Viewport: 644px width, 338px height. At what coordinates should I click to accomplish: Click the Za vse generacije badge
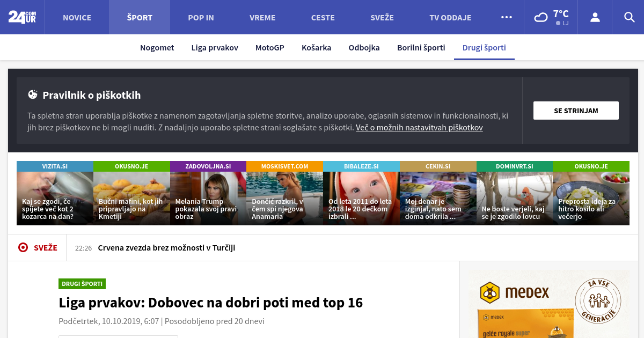pyautogui.click(x=597, y=300)
